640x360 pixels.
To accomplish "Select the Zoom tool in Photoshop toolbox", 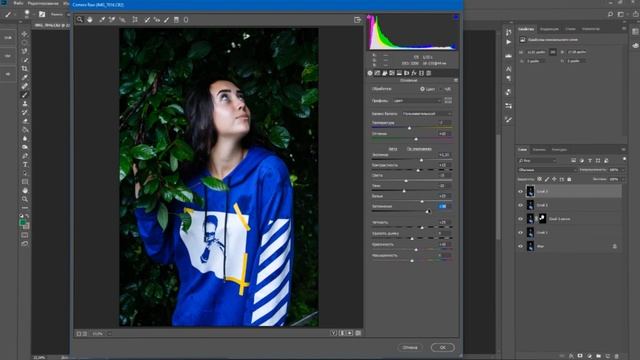I will [x=25, y=199].
